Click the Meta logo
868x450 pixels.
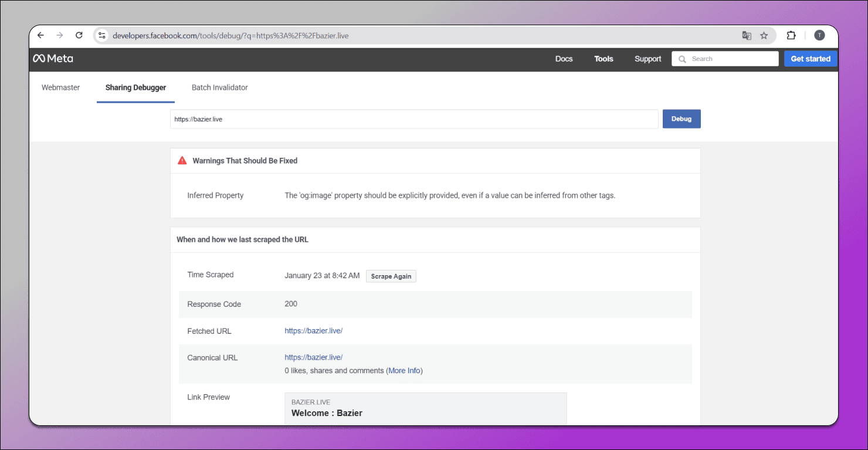(53, 59)
